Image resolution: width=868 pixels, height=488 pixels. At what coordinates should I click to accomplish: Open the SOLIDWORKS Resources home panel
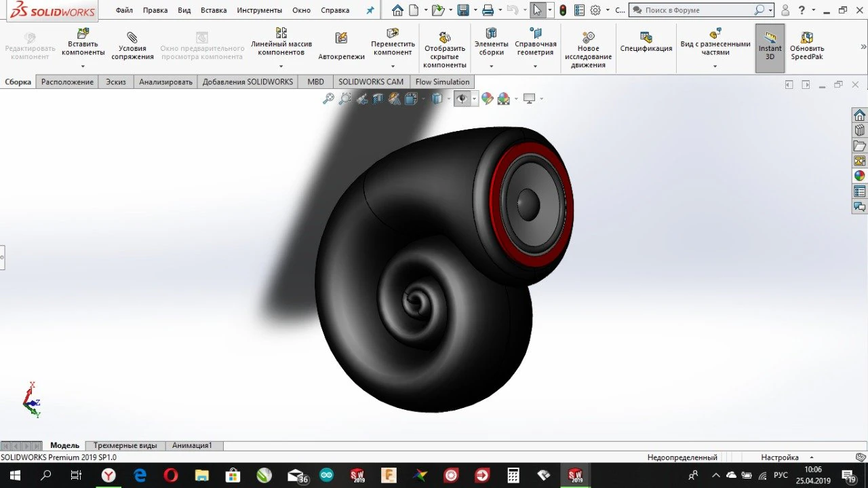(859, 114)
